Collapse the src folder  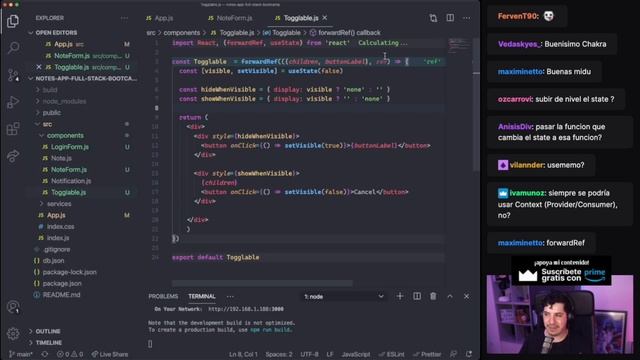(x=47, y=124)
